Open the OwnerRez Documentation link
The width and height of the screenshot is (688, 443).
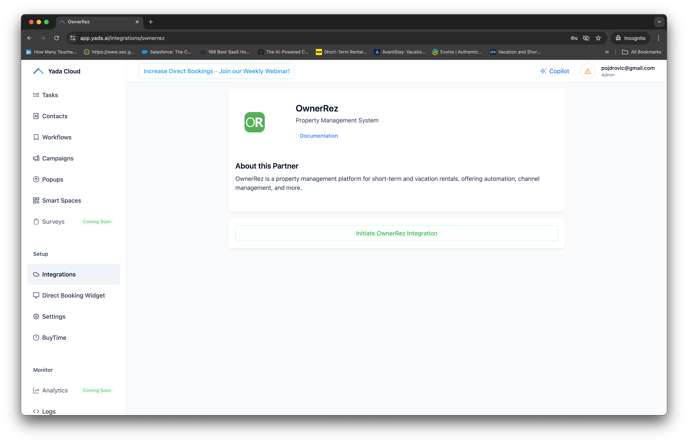click(319, 136)
